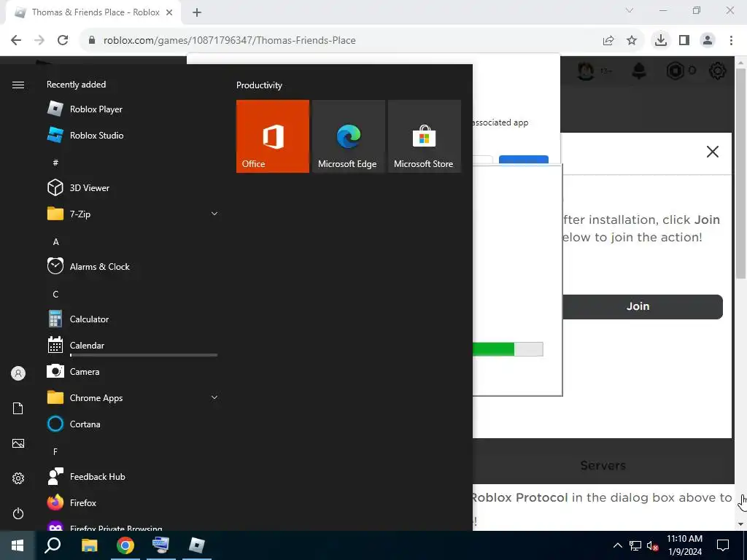Select the Thomas & Friends Place tab

[x=93, y=12]
